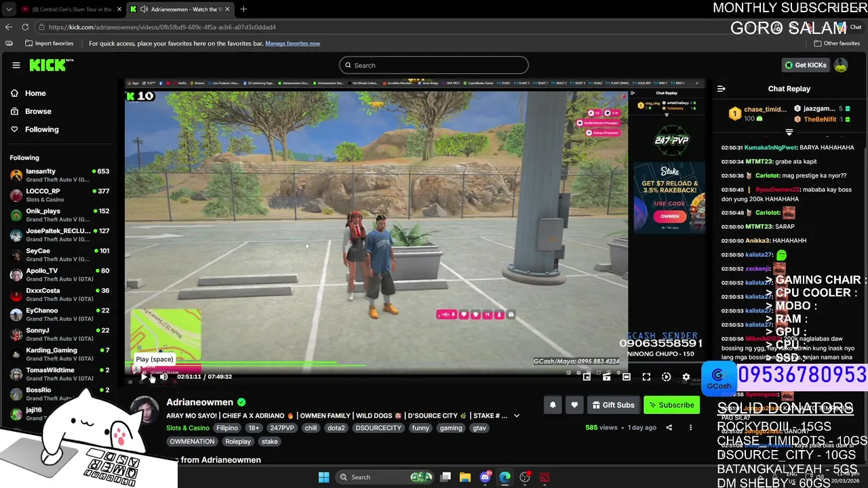Open a new browser tab

point(243,9)
